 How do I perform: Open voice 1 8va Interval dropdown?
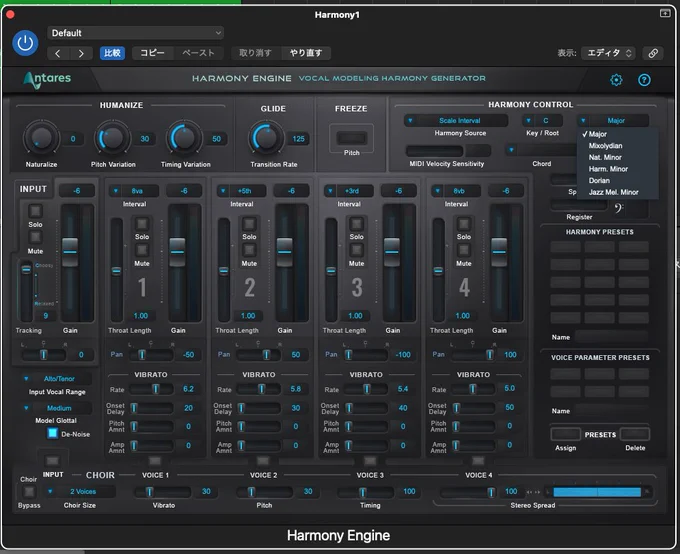click(x=133, y=191)
